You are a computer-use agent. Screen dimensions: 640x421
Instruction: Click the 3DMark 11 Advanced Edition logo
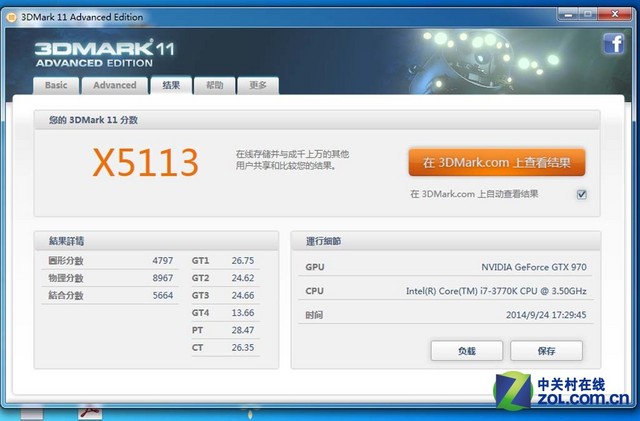(x=104, y=53)
